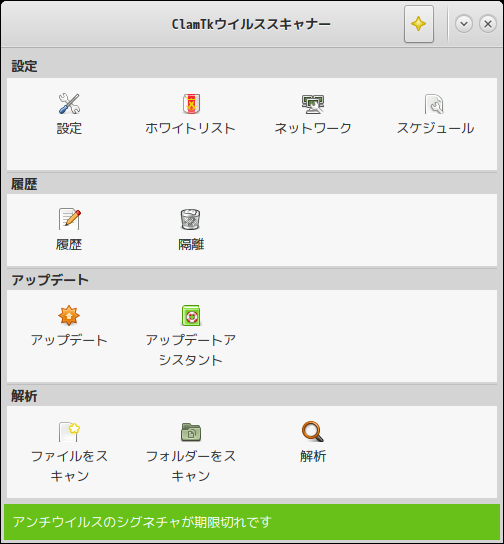Select the アップデートアシスタント text label
Viewport: 504px width, 544px height.
[191, 350]
